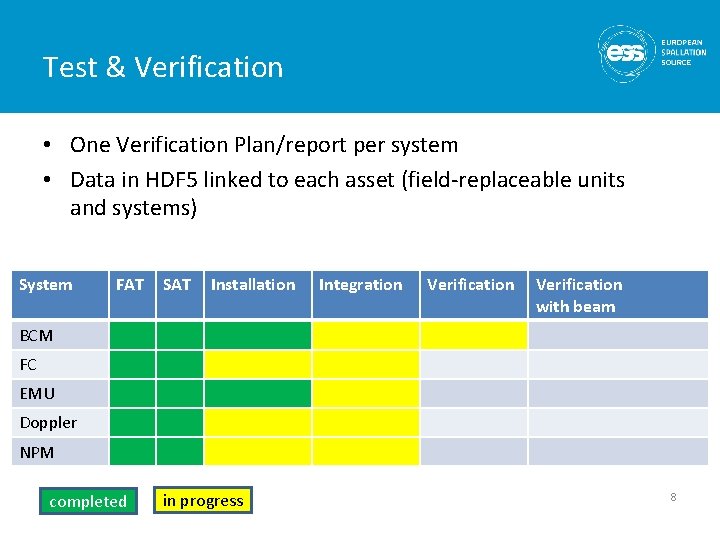Viewport: 720px width, 540px height.
Task: Select the bullet about Data in HDF5
Action: coord(347,193)
